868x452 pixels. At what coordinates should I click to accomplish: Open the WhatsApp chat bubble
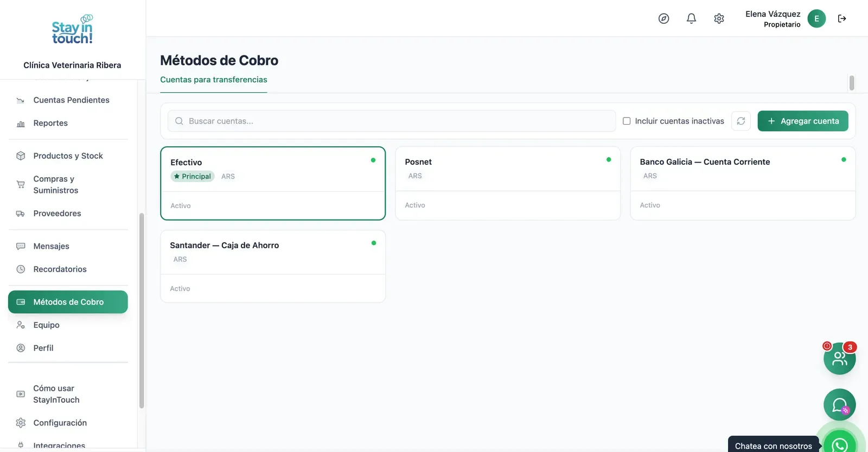pos(840,443)
